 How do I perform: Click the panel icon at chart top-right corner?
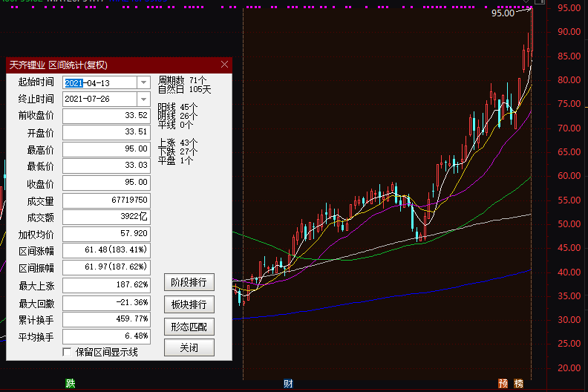[540, 2]
